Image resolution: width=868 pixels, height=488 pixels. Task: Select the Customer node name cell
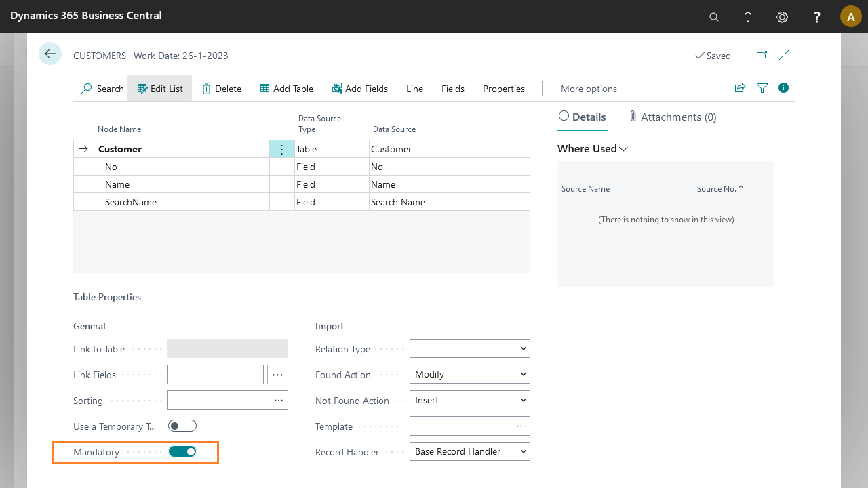coord(182,149)
